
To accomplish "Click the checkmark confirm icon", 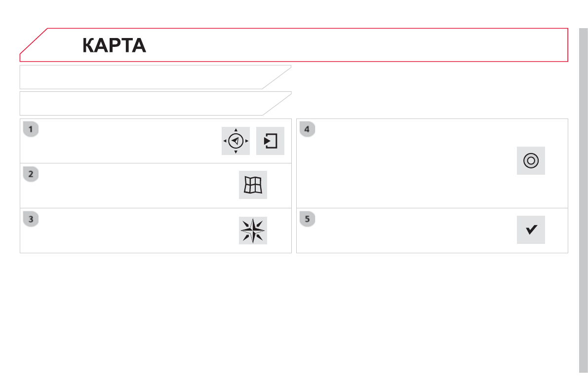I will 531,230.
